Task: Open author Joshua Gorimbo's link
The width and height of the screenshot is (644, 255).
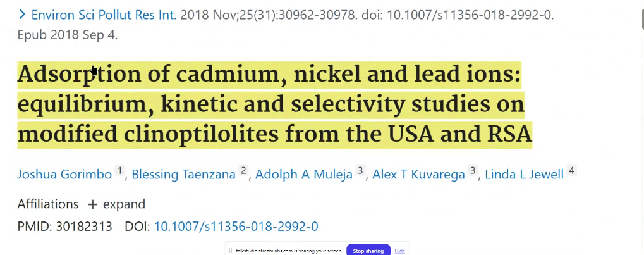Action: pos(64,175)
